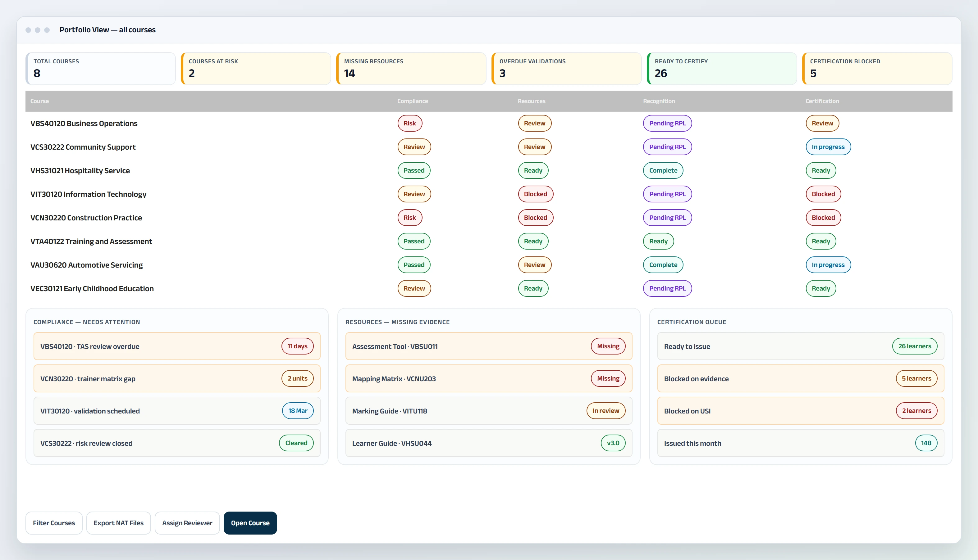Image resolution: width=978 pixels, height=560 pixels.
Task: Click the Filter Courses button
Action: point(54,523)
